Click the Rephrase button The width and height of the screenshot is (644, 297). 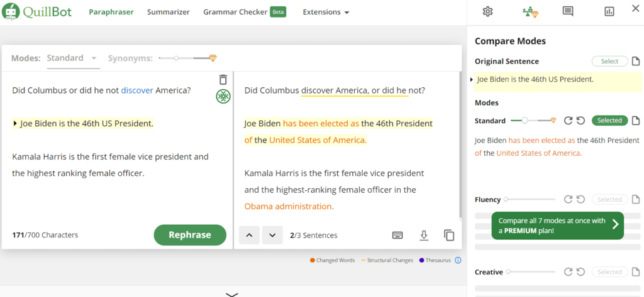[190, 235]
